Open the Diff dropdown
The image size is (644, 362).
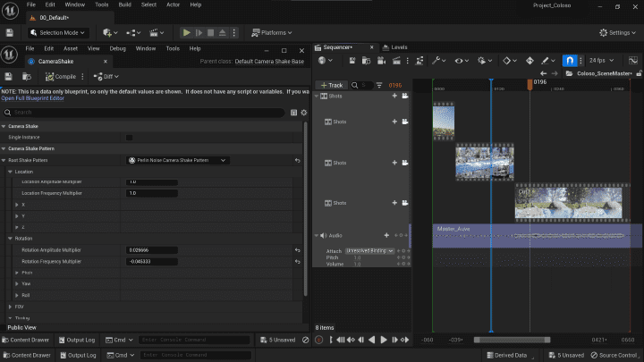(106, 76)
